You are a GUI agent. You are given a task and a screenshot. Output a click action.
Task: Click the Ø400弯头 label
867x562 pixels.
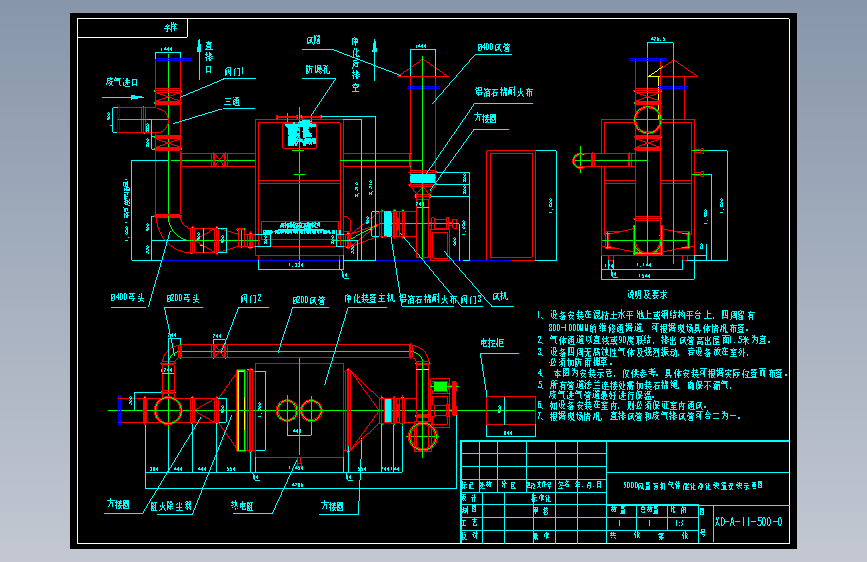127,298
